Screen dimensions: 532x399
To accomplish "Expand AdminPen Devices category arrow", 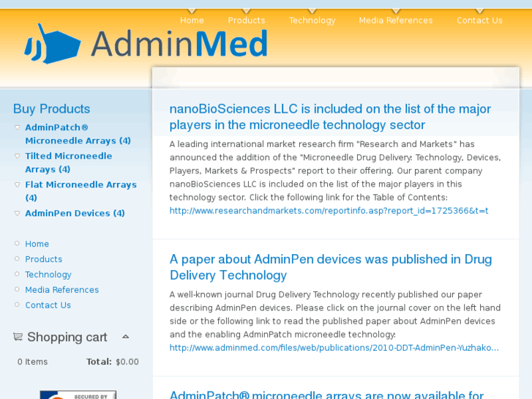I will click(x=18, y=213).
